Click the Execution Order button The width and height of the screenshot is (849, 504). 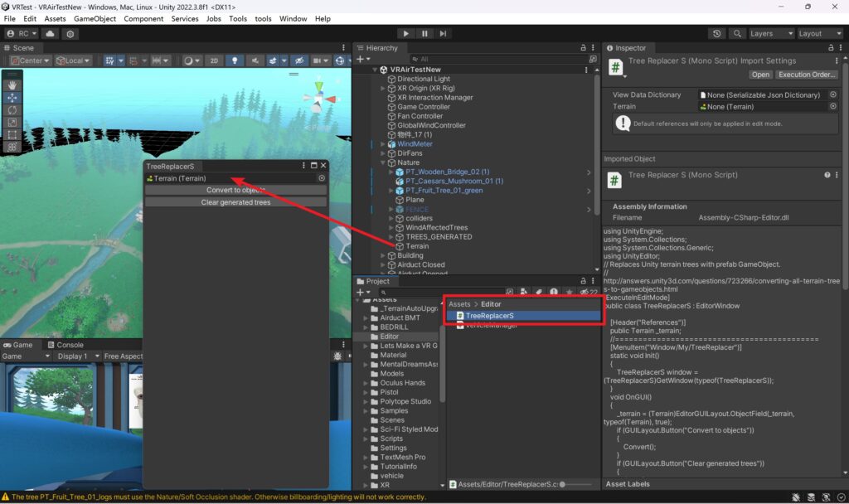tap(806, 75)
